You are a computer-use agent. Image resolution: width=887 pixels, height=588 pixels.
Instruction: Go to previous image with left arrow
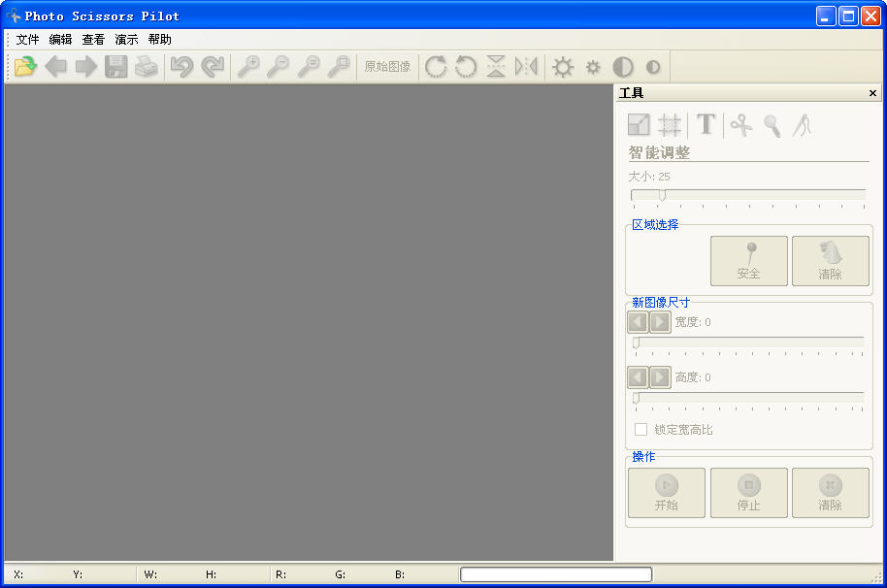coord(56,67)
